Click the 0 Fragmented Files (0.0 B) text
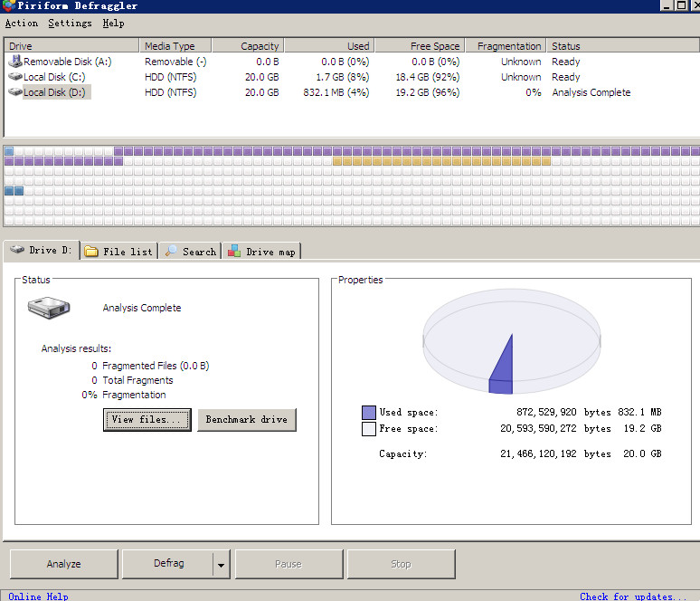This screenshot has height=601, width=700. pos(150,366)
